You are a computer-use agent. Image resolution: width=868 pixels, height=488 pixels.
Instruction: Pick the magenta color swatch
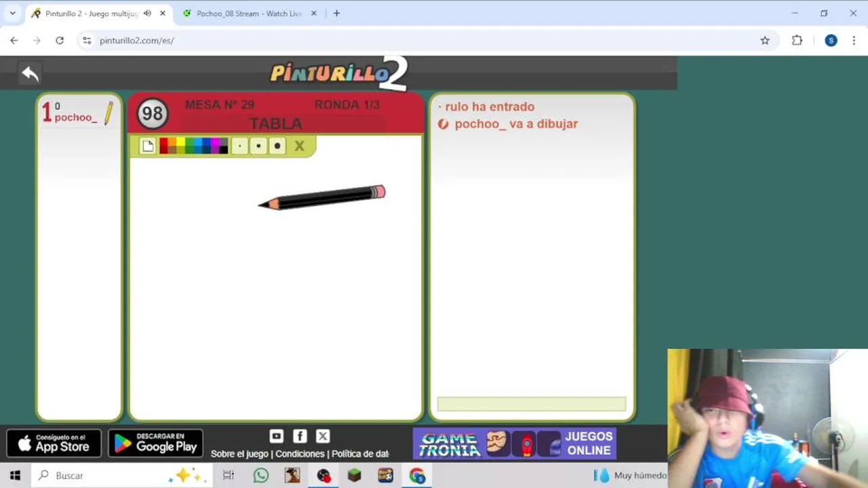click(215, 142)
